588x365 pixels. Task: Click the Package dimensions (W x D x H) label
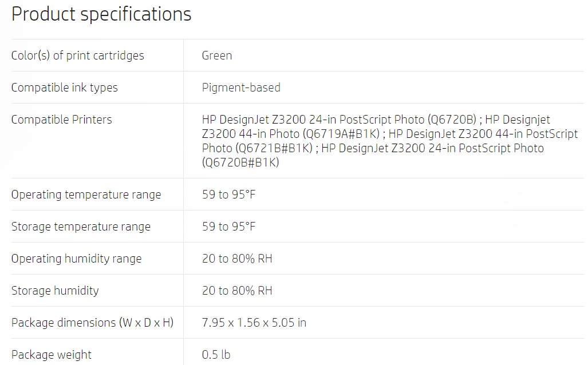tap(92, 323)
